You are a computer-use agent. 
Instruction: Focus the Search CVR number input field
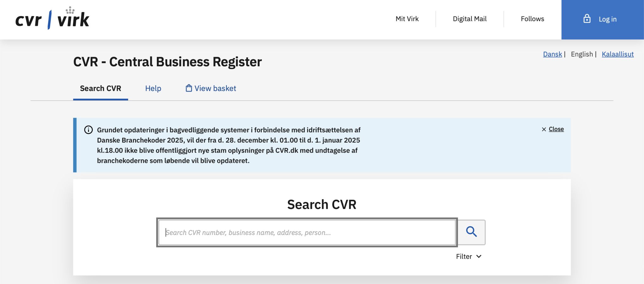point(307,233)
